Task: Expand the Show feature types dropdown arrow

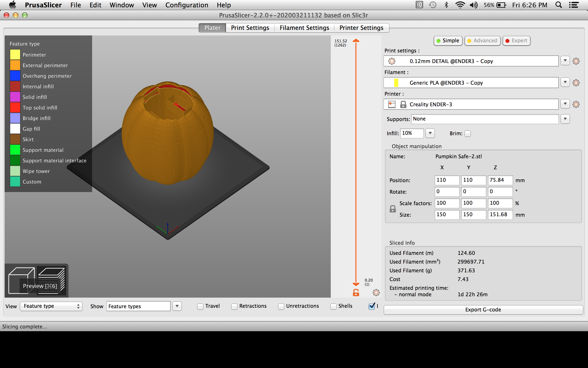Action: tap(177, 306)
